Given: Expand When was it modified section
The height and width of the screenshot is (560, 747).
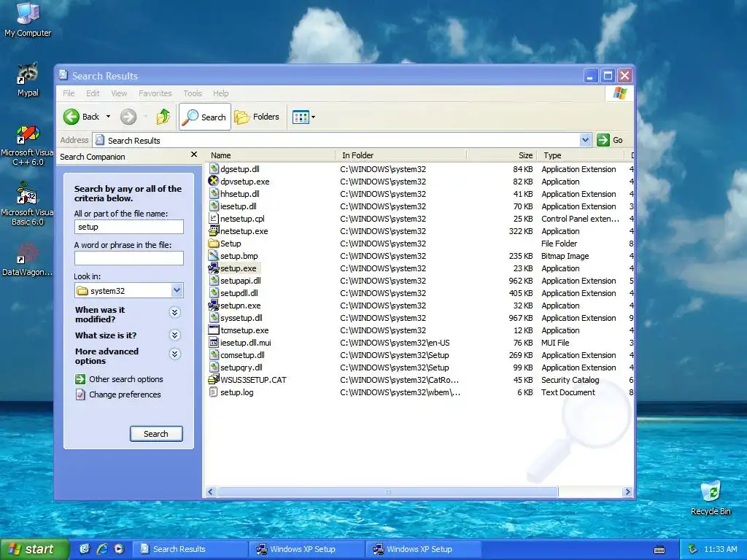Looking at the screenshot, I should [175, 312].
